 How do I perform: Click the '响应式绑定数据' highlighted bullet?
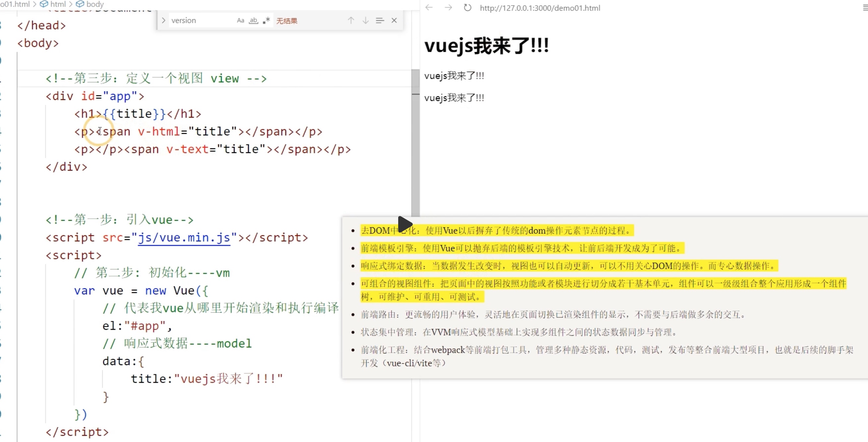pos(569,266)
